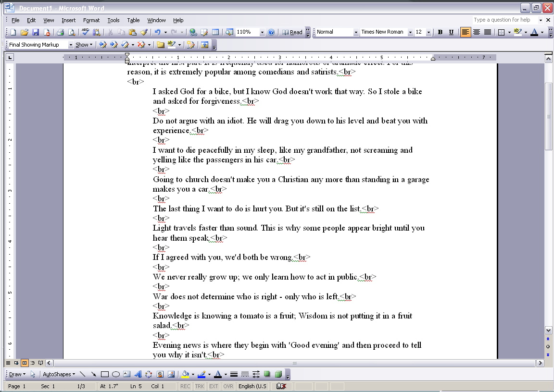The width and height of the screenshot is (554, 392).
Task: Toggle OVR overtype mode in status bar
Action: tap(228, 386)
